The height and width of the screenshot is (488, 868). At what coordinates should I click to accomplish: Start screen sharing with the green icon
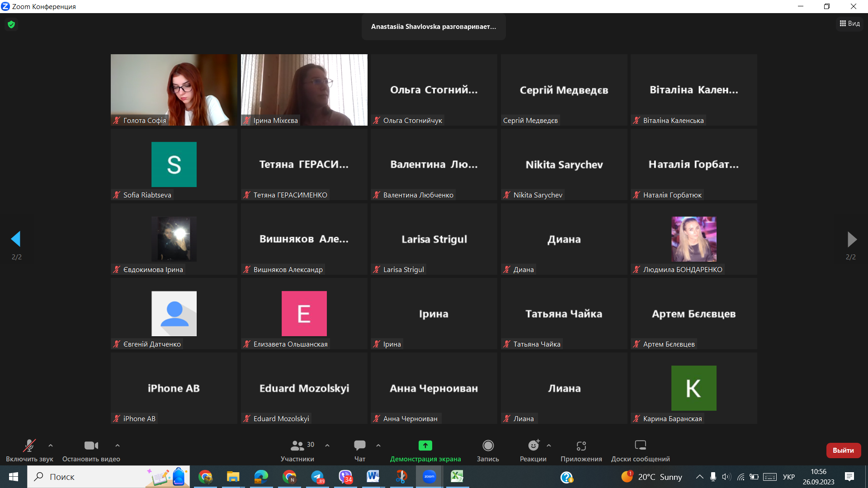pos(425,446)
